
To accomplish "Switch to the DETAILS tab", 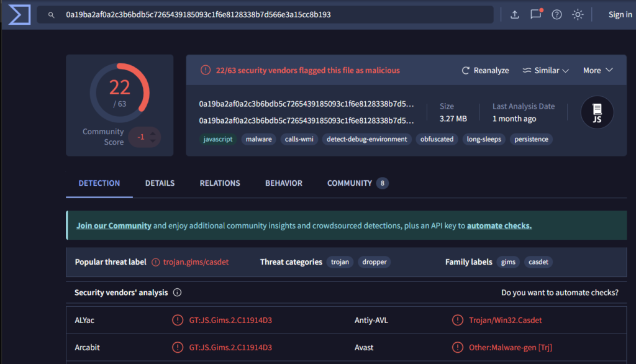I will tap(160, 183).
